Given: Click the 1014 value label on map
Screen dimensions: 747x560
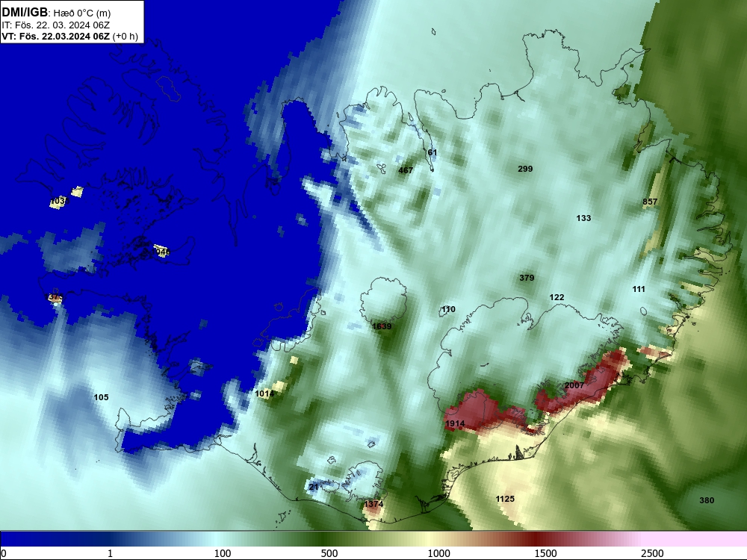Looking at the screenshot, I should [x=264, y=393].
